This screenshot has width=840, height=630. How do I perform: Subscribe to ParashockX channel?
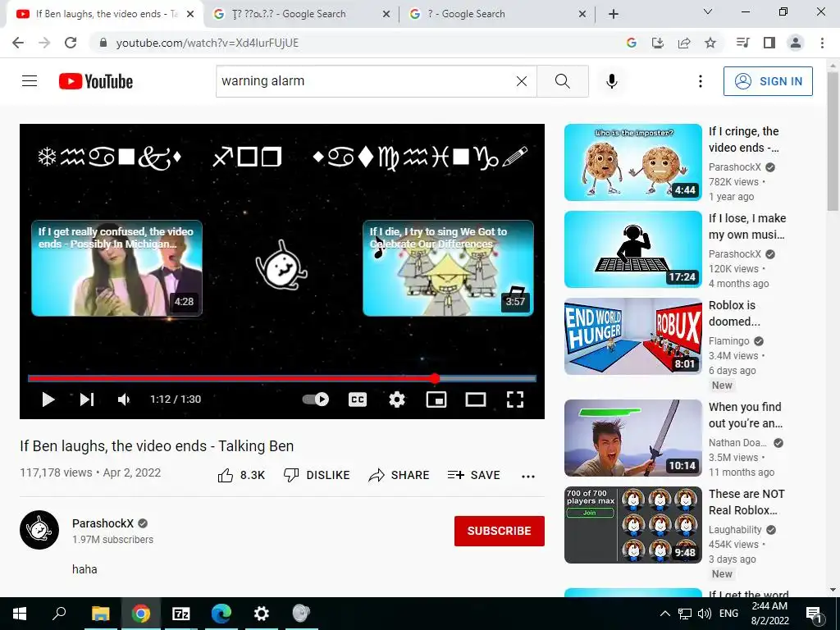[500, 531]
